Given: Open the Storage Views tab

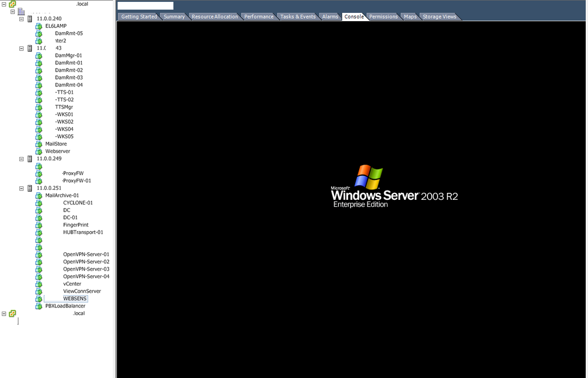Looking at the screenshot, I should point(439,16).
